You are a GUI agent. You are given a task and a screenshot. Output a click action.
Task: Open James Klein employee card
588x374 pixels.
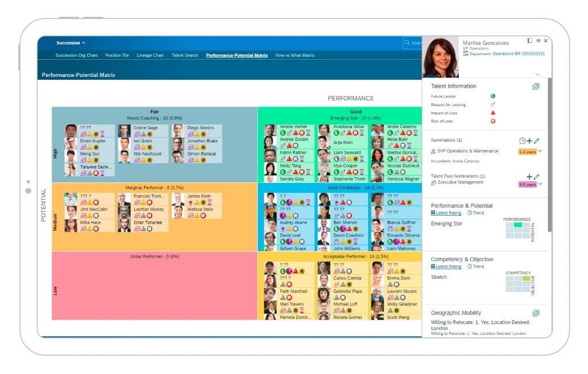pos(197,199)
